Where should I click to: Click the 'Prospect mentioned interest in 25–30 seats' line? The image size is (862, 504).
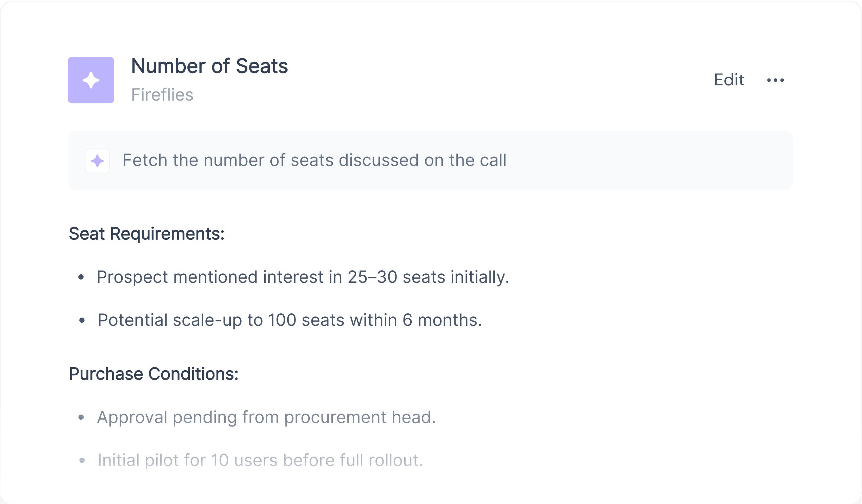click(303, 277)
